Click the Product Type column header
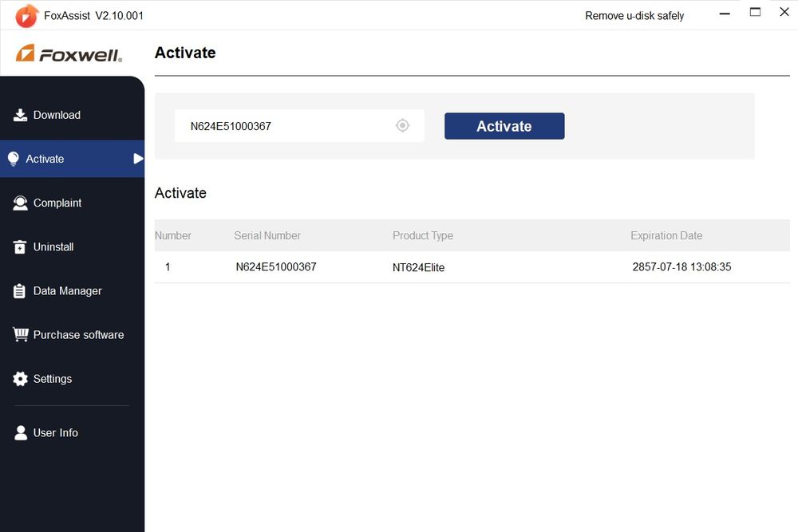This screenshot has height=532, width=798. [422, 235]
